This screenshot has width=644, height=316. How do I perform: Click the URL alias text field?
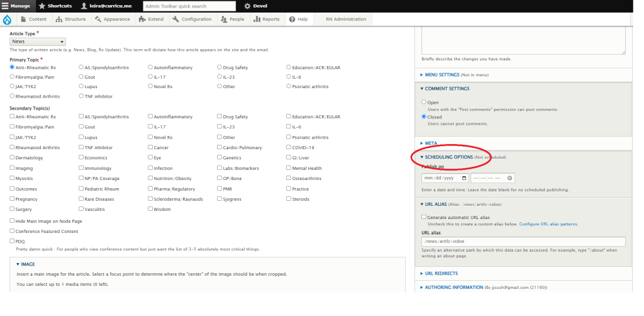(523, 242)
